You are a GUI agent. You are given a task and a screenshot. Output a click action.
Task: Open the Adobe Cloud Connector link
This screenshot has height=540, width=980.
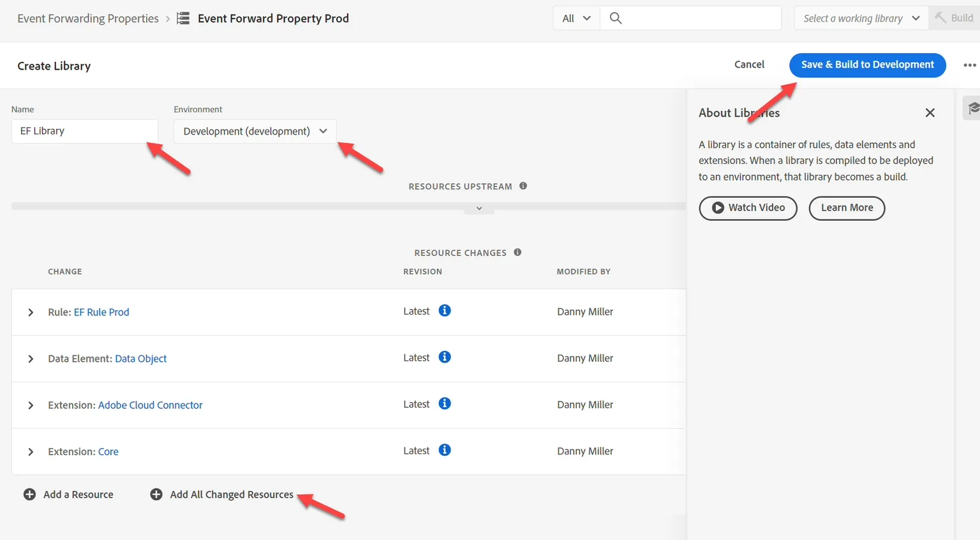tap(150, 405)
